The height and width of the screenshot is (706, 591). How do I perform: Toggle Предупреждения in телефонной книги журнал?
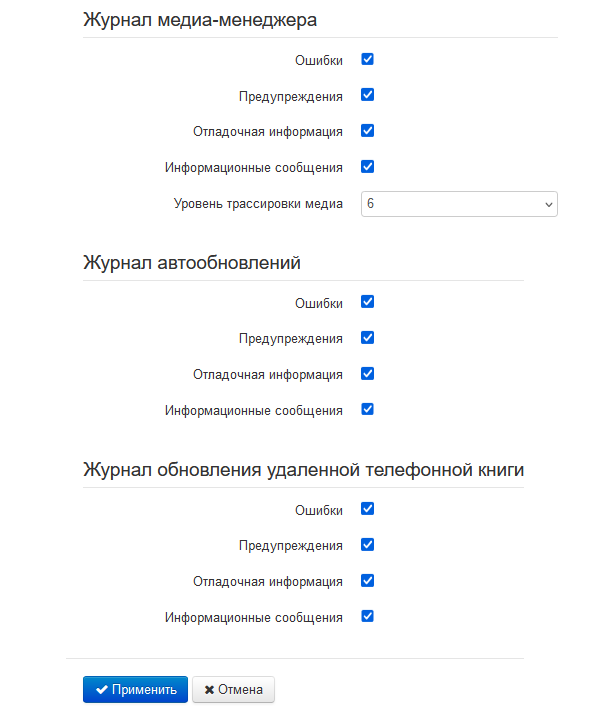click(x=367, y=545)
